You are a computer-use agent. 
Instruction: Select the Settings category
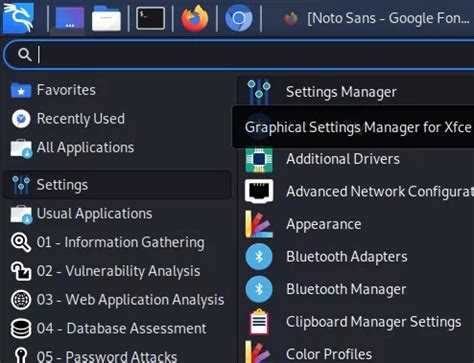click(118, 185)
